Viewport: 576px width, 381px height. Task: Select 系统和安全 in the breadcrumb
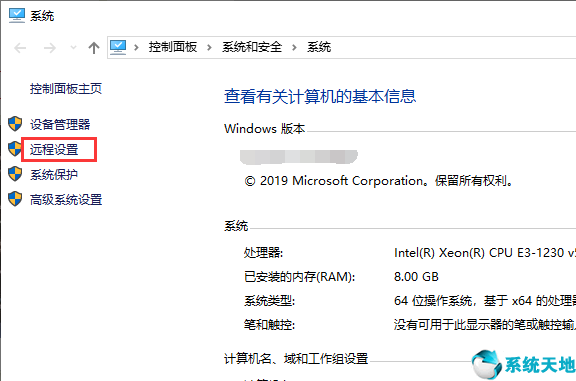pyautogui.click(x=252, y=47)
